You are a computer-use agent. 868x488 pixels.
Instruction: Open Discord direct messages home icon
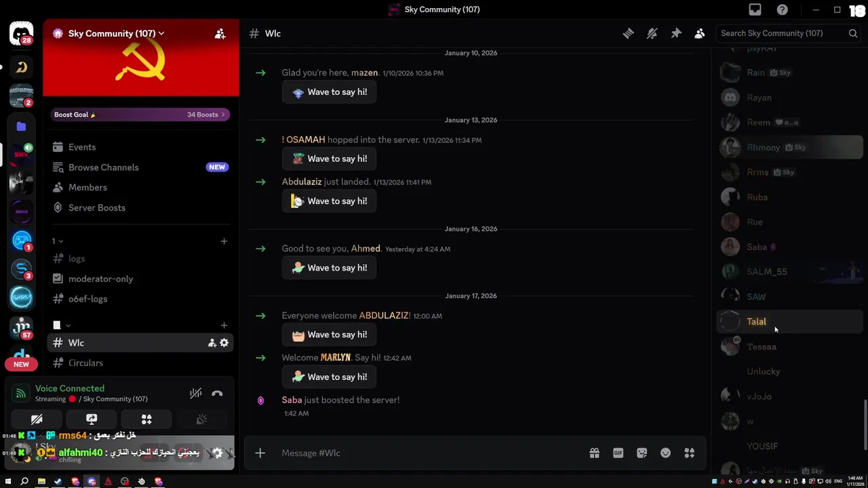21,34
